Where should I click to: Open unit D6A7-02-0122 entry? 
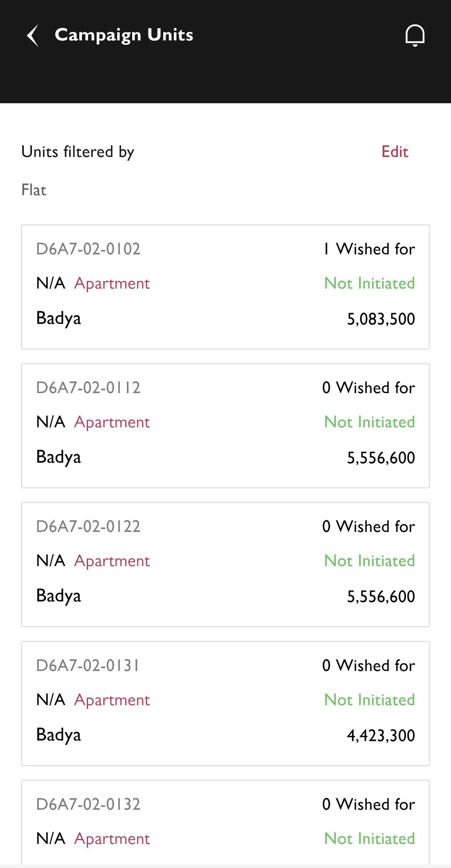(x=225, y=564)
